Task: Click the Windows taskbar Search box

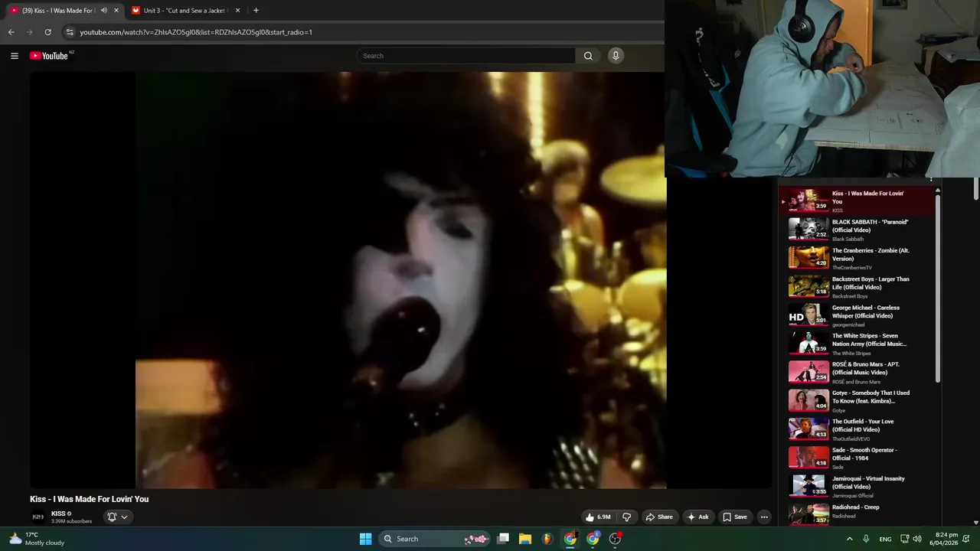Action: [435, 539]
